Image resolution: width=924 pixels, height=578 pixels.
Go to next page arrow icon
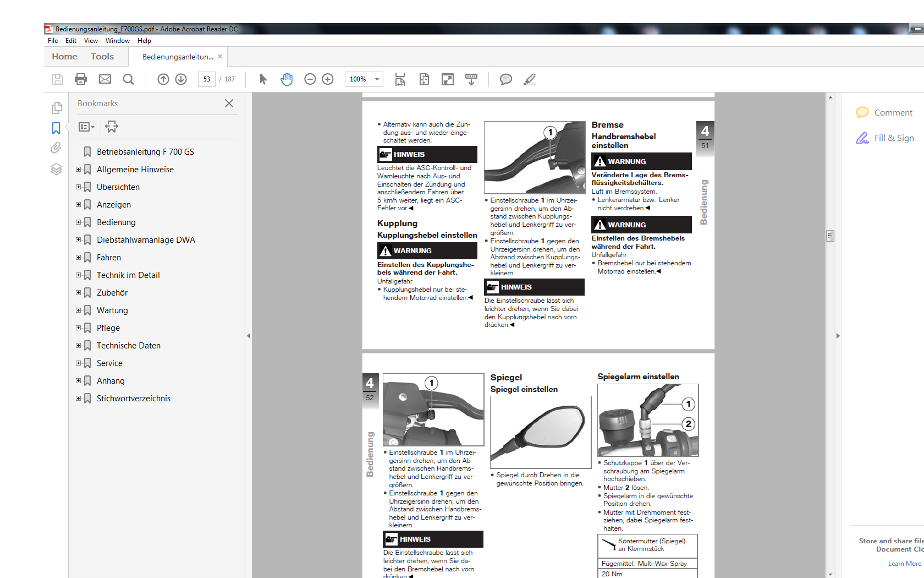[181, 79]
